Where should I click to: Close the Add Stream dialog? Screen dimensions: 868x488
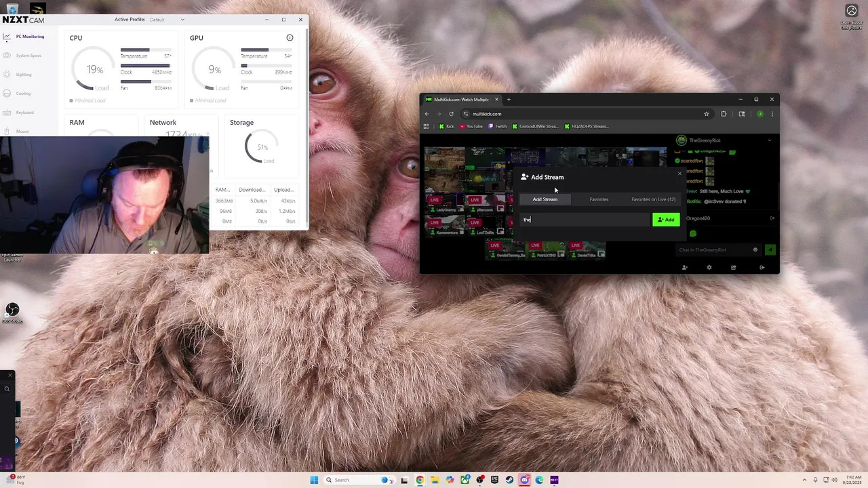tap(679, 174)
